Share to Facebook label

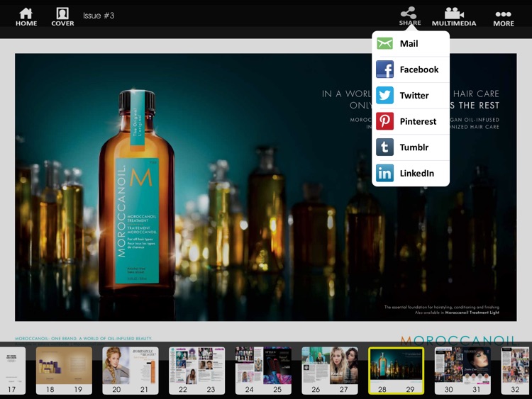pyautogui.click(x=419, y=69)
